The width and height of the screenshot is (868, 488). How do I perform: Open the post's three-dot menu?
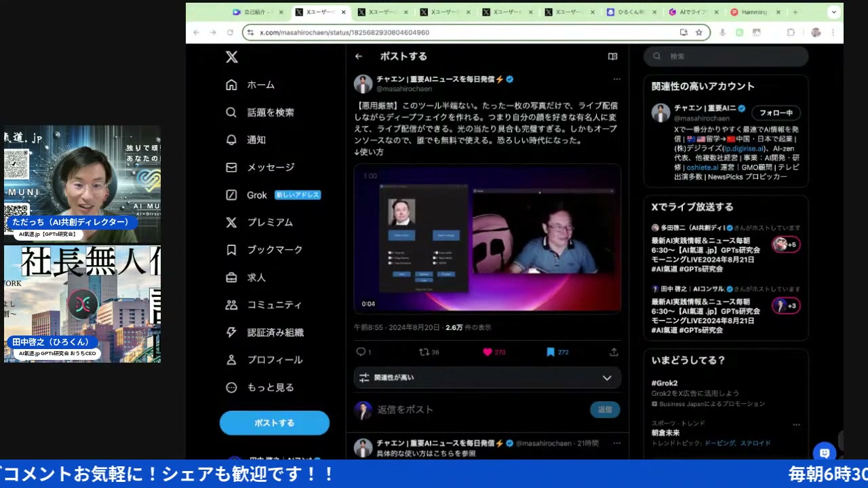click(616, 79)
